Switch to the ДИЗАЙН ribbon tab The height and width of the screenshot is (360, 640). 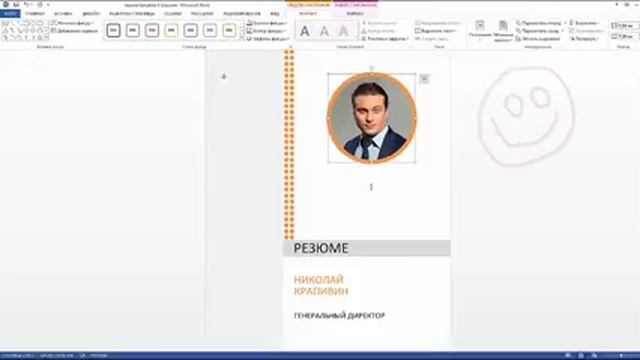91,13
